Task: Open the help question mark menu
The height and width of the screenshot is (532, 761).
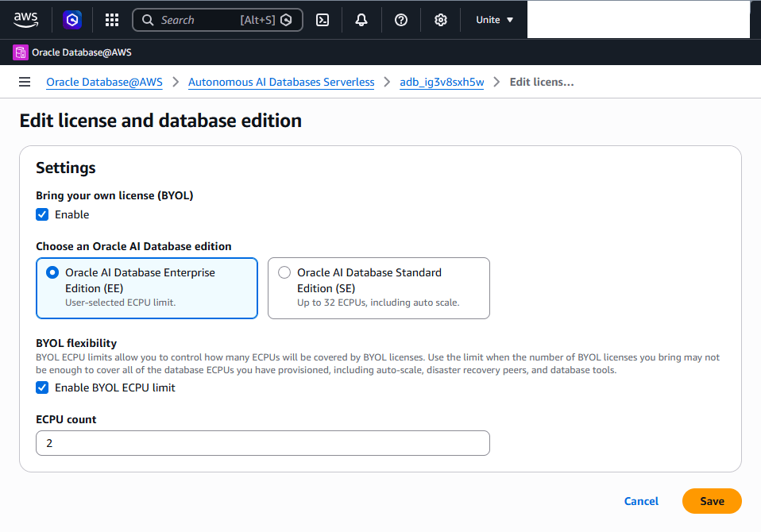Action: pos(401,20)
